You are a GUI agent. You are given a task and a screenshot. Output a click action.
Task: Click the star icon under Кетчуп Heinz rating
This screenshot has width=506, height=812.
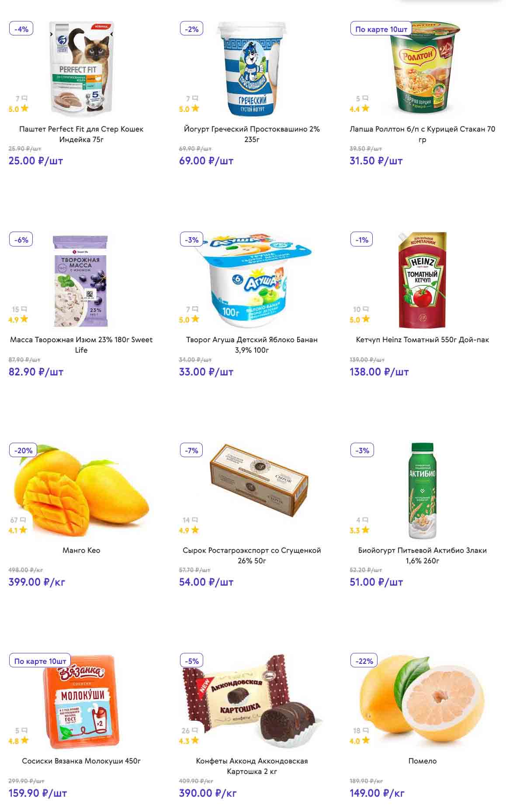tap(366, 319)
